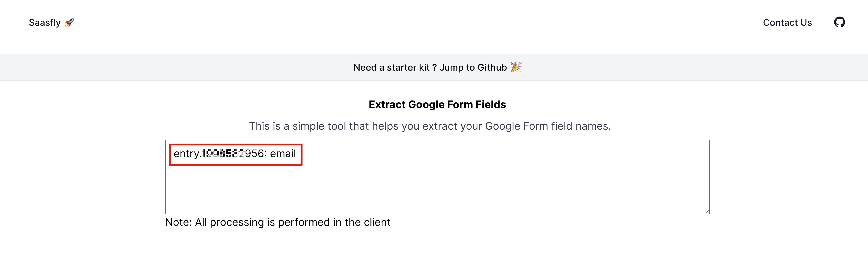Click the party popper emoji in banner
The width and height of the screenshot is (868, 262).
click(516, 67)
